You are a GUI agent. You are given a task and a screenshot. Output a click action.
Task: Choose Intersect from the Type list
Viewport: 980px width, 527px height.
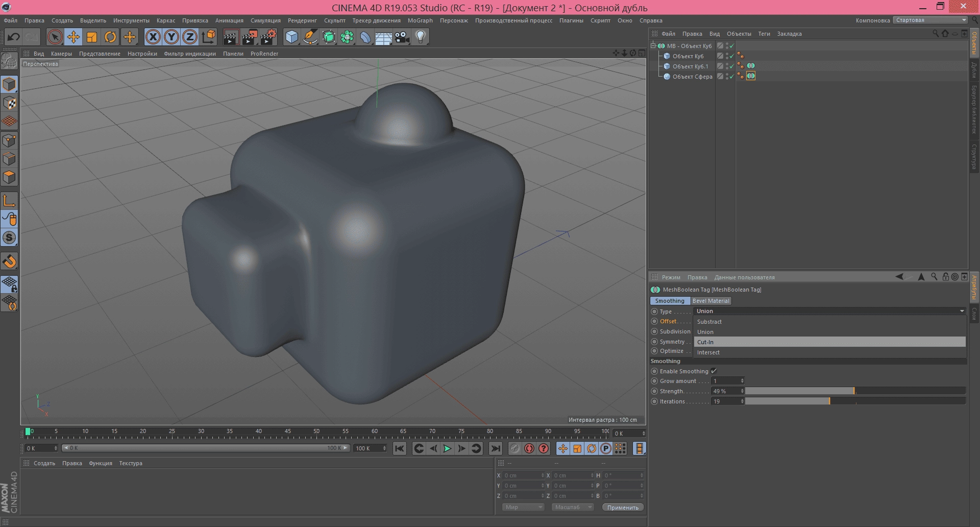point(829,352)
